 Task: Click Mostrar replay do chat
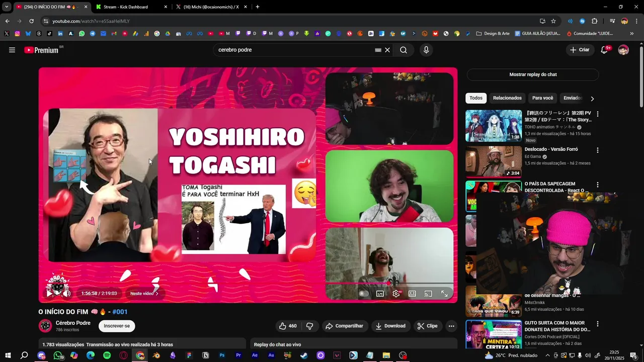pos(533,74)
